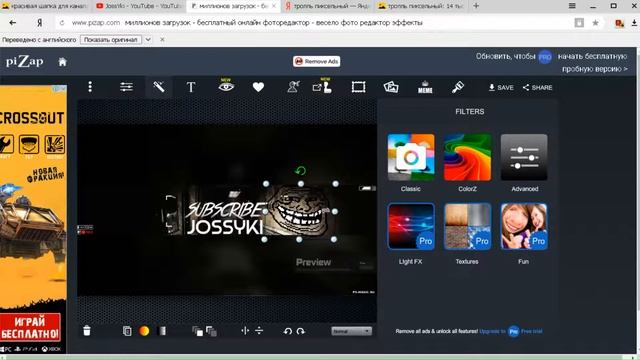The image size is (640, 360).
Task: Click the Crossout play free ad button
Action: (x=30, y=327)
